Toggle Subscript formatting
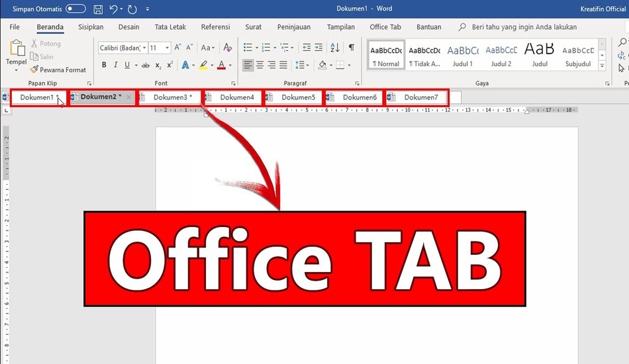Screen dimensions: 629x364 click(158, 66)
